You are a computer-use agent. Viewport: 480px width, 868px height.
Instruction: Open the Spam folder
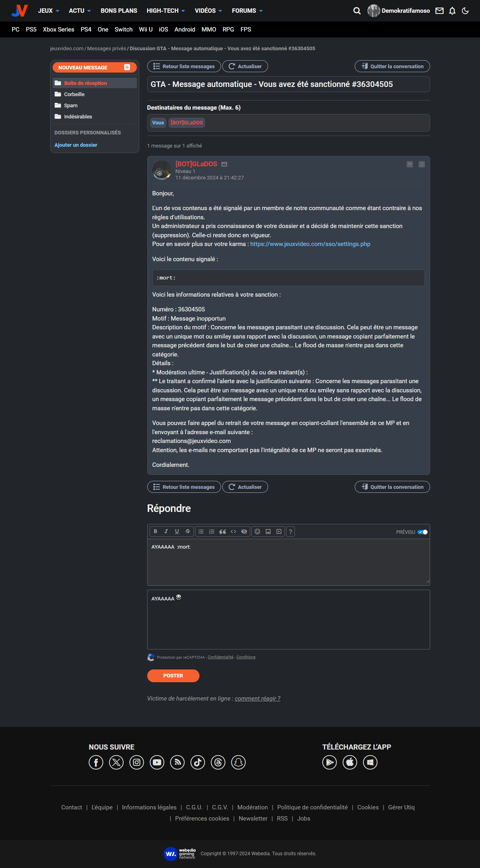tap(95, 106)
